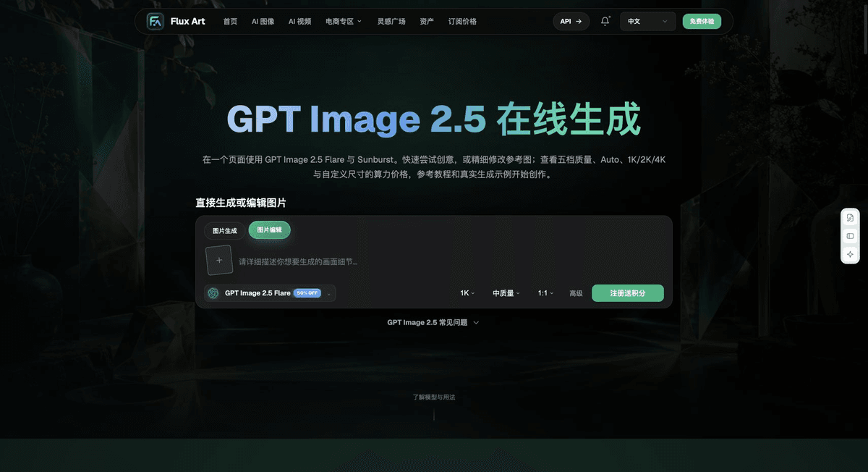868x472 pixels.
Task: Open the 资产 nav item
Action: click(427, 21)
